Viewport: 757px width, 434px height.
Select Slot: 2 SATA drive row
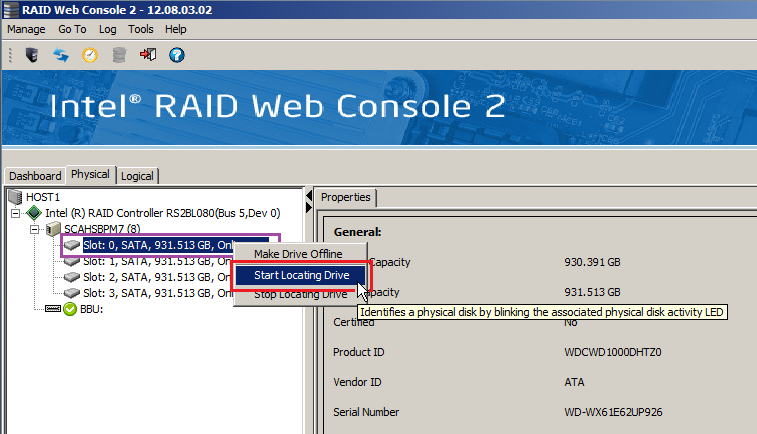click(157, 277)
